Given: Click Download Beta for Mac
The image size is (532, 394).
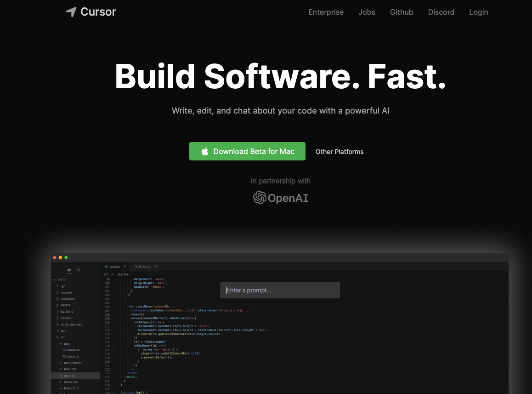Looking at the screenshot, I should [254, 151].
